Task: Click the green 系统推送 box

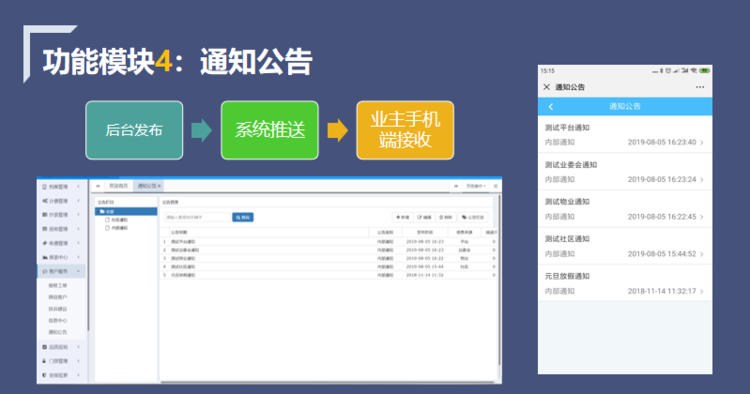Action: point(270,130)
